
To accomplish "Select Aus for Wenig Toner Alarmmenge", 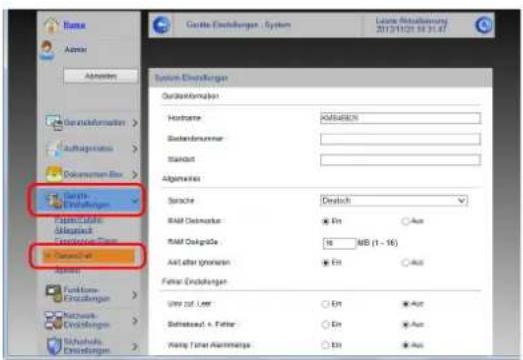I will point(405,345).
